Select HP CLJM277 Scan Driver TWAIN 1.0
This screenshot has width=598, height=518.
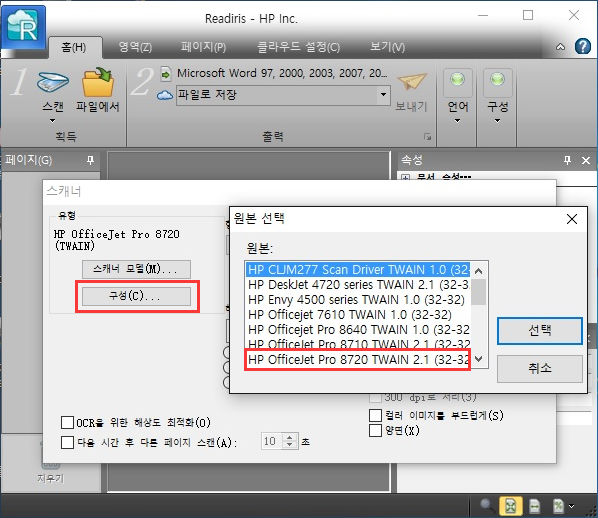[x=358, y=270]
